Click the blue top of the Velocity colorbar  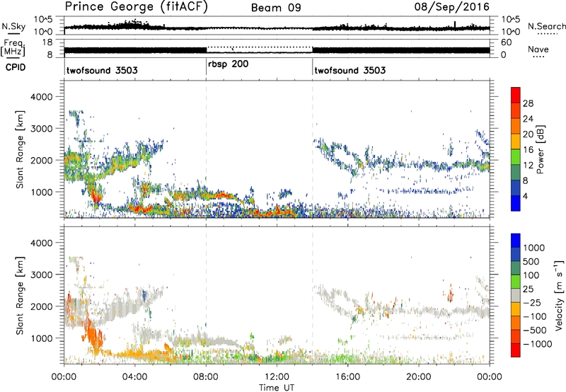pos(516,241)
